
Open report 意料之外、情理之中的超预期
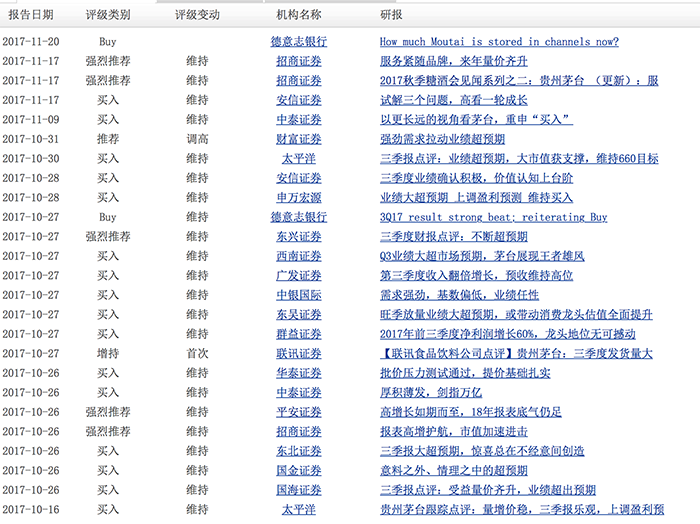click(454, 470)
